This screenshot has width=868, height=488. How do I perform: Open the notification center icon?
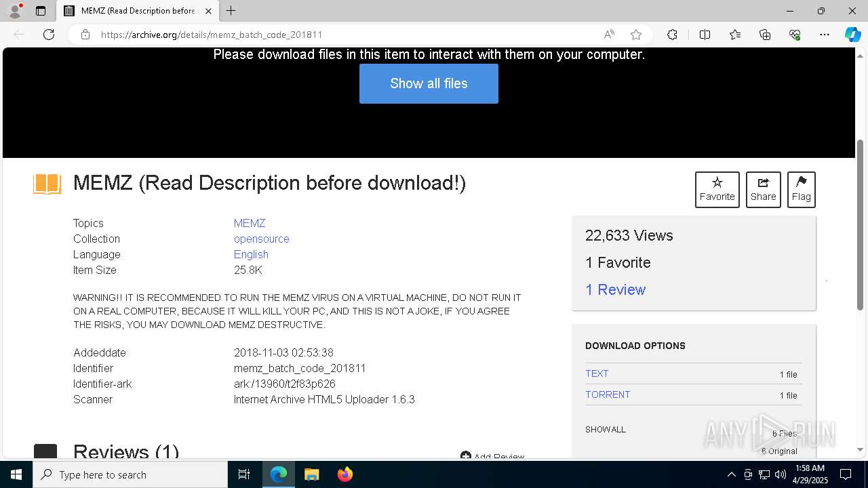pyautogui.click(x=846, y=474)
